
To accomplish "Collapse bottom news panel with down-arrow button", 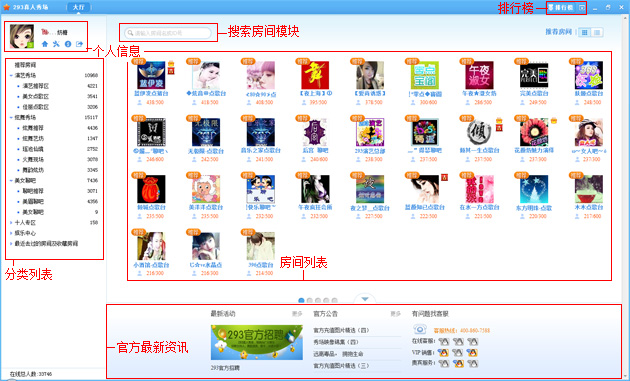I will coord(365,299).
